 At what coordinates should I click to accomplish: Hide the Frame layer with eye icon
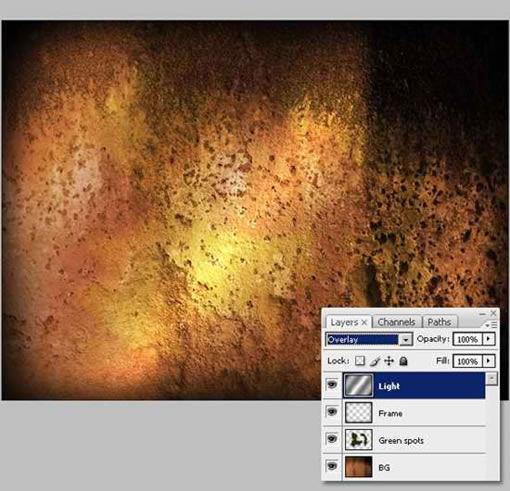tap(332, 412)
